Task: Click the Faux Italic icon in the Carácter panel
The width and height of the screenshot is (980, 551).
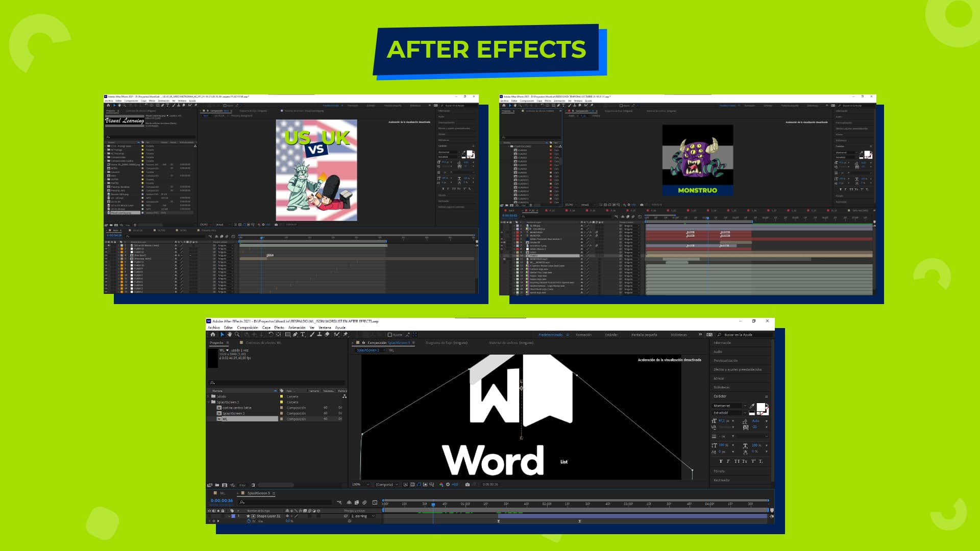Action: (728, 461)
